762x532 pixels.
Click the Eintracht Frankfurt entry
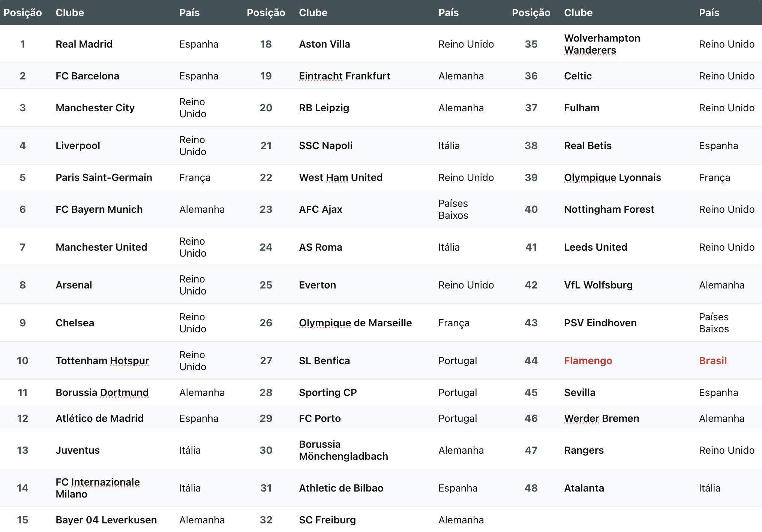(345, 76)
